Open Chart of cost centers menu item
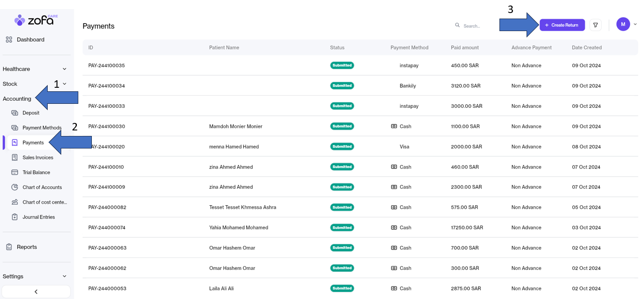This screenshot has width=644, height=299. 45,202
